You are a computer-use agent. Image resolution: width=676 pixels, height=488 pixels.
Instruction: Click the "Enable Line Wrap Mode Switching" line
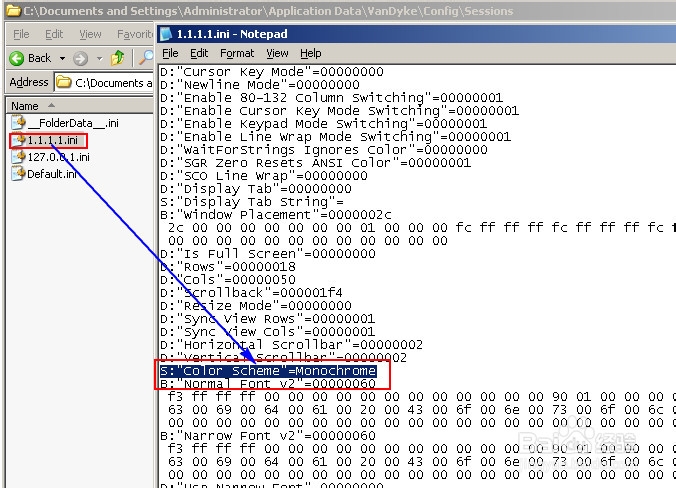335,137
